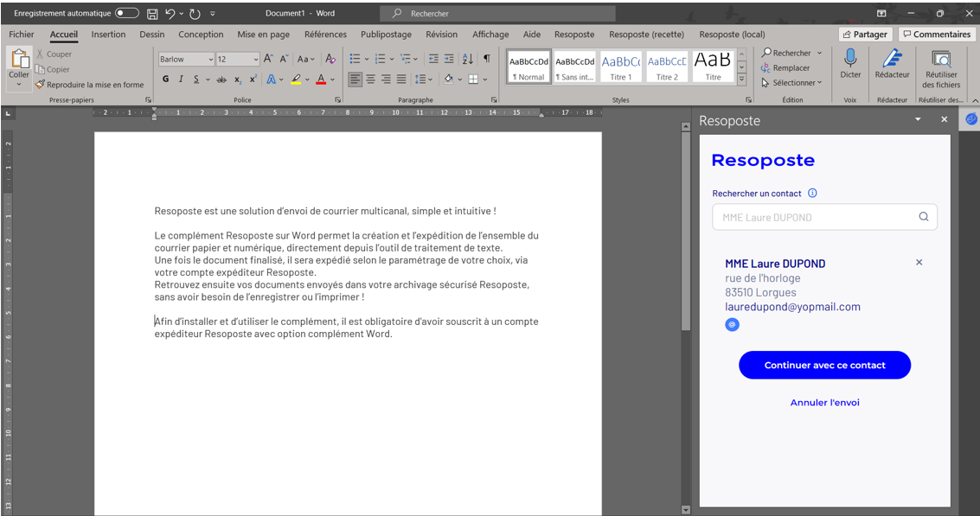
Task: Toggle left text alignment
Action: pyautogui.click(x=355, y=80)
